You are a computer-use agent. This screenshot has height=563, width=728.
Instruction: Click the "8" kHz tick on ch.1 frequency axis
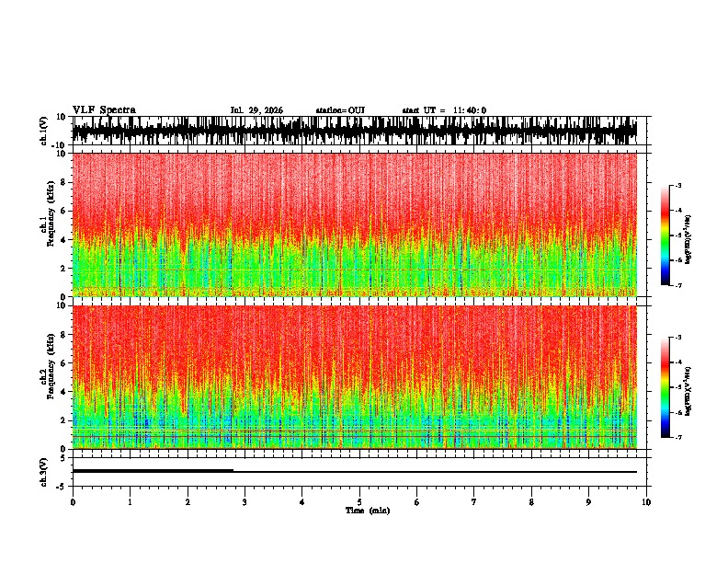pyautogui.click(x=64, y=182)
